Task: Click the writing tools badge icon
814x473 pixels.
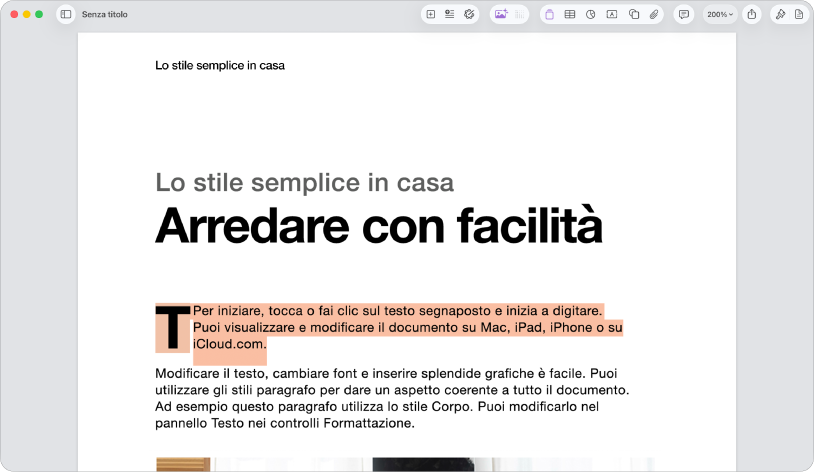Action: tap(469, 15)
